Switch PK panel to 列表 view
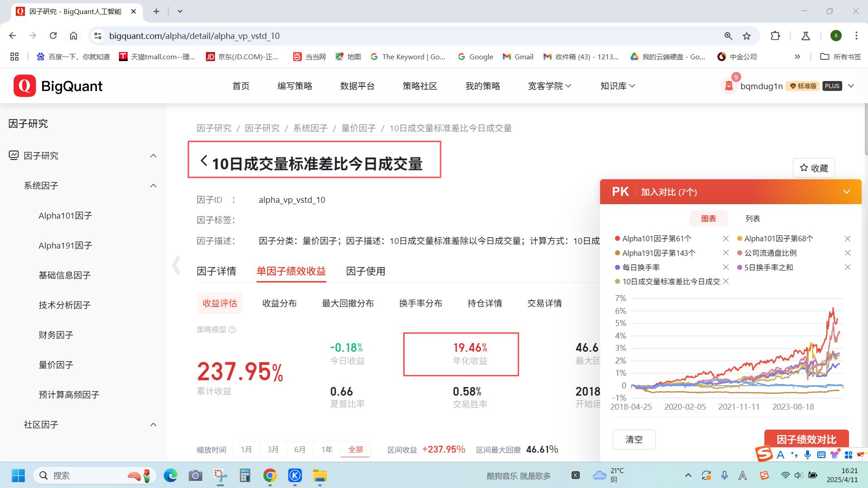 coord(752,219)
